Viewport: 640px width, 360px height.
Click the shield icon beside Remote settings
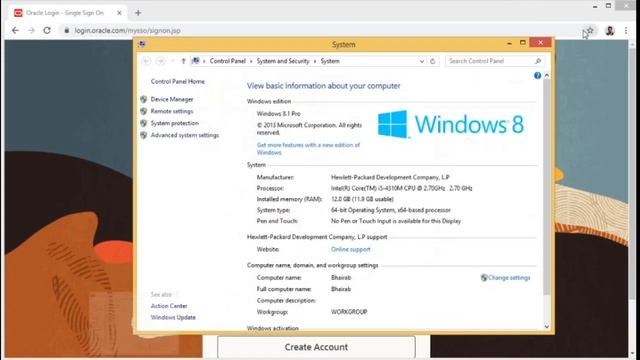pyautogui.click(x=143, y=111)
